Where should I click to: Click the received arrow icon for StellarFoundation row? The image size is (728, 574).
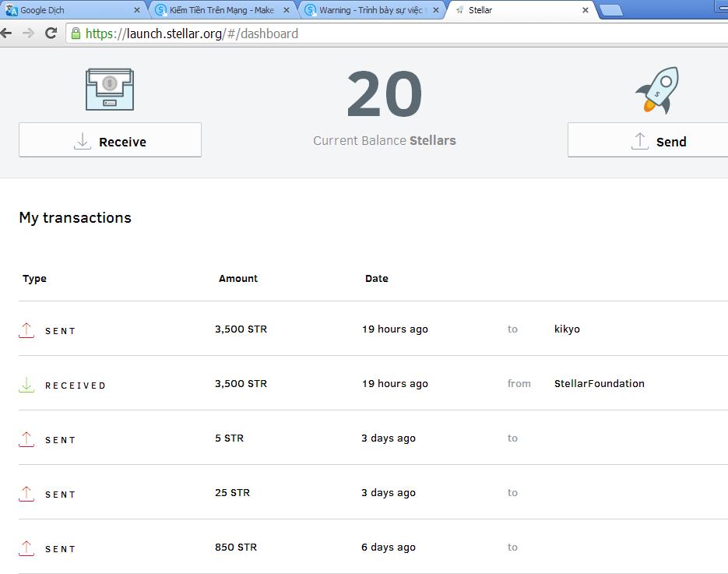[26, 385]
